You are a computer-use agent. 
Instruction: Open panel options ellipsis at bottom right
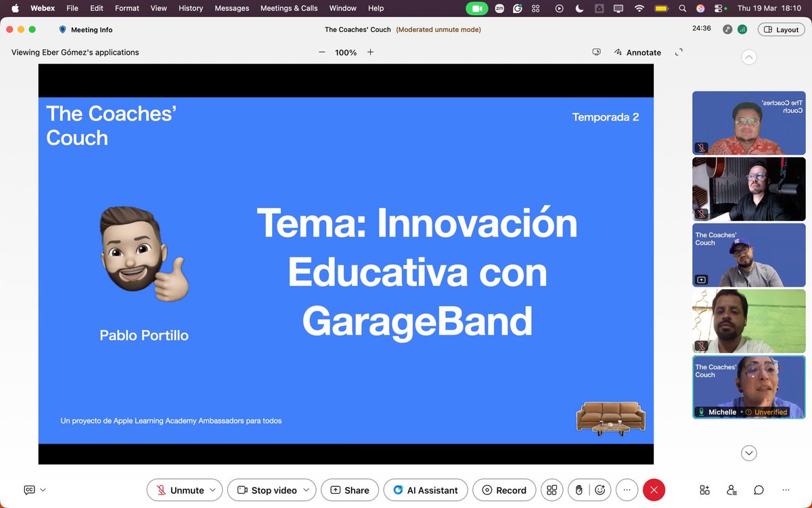click(786, 490)
